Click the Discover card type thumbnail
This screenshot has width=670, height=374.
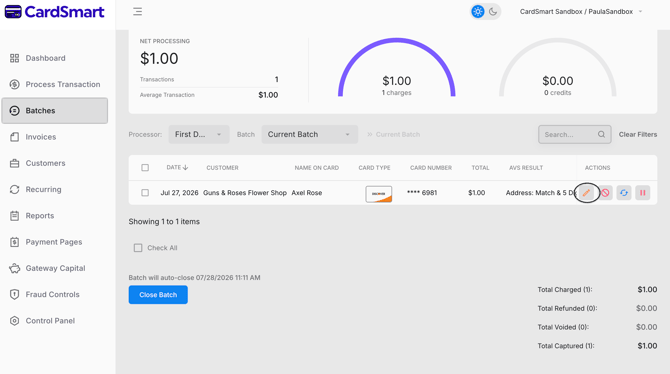tap(379, 194)
